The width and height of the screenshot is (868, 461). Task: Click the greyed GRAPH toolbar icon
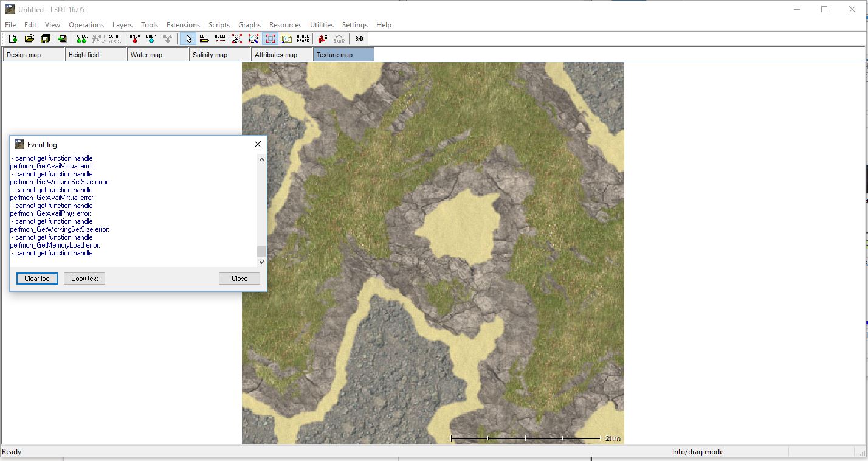coord(98,38)
